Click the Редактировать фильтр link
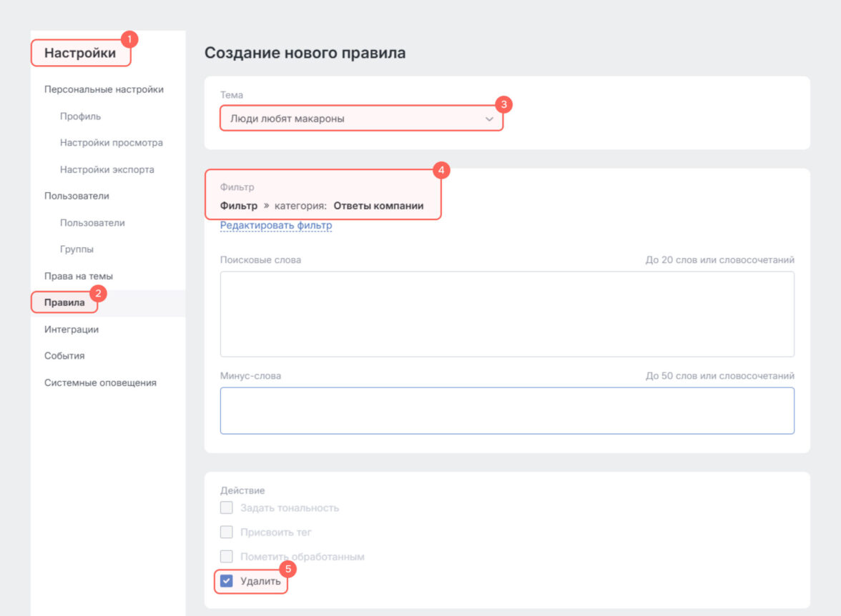This screenshot has width=841, height=616. (276, 226)
